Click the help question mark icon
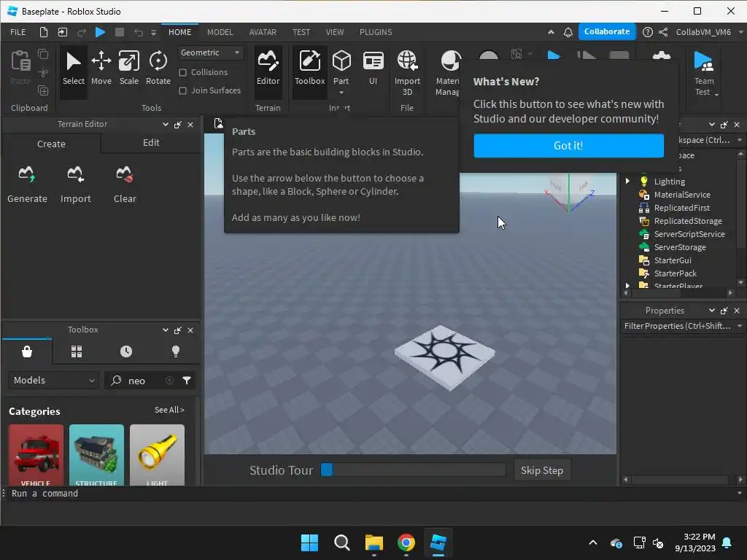The image size is (747, 560). (x=648, y=32)
